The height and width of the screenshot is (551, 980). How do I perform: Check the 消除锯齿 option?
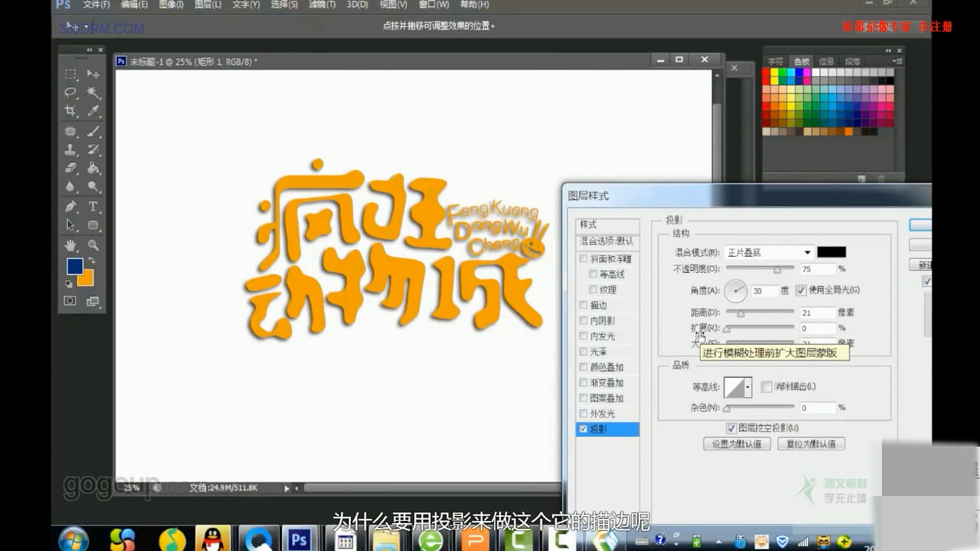tap(766, 386)
